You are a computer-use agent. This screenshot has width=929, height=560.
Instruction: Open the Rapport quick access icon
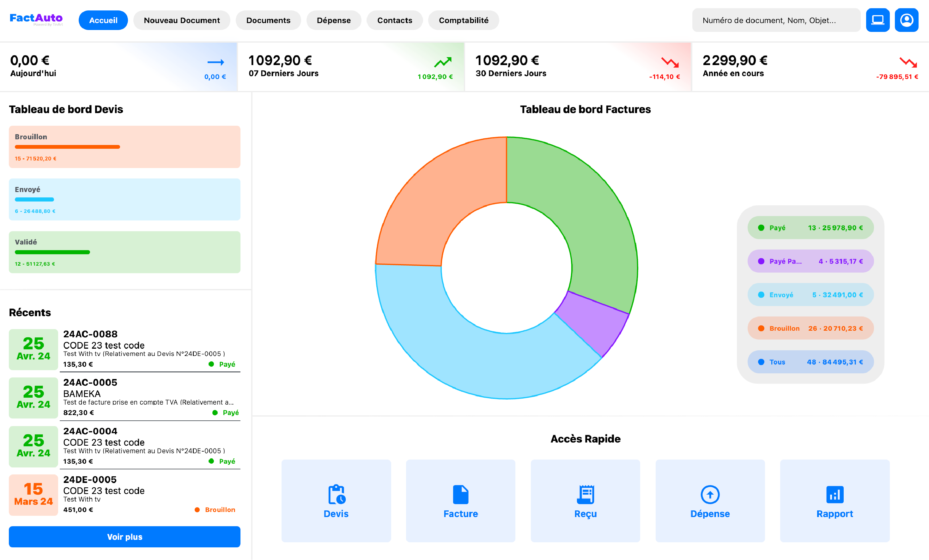coord(835,494)
